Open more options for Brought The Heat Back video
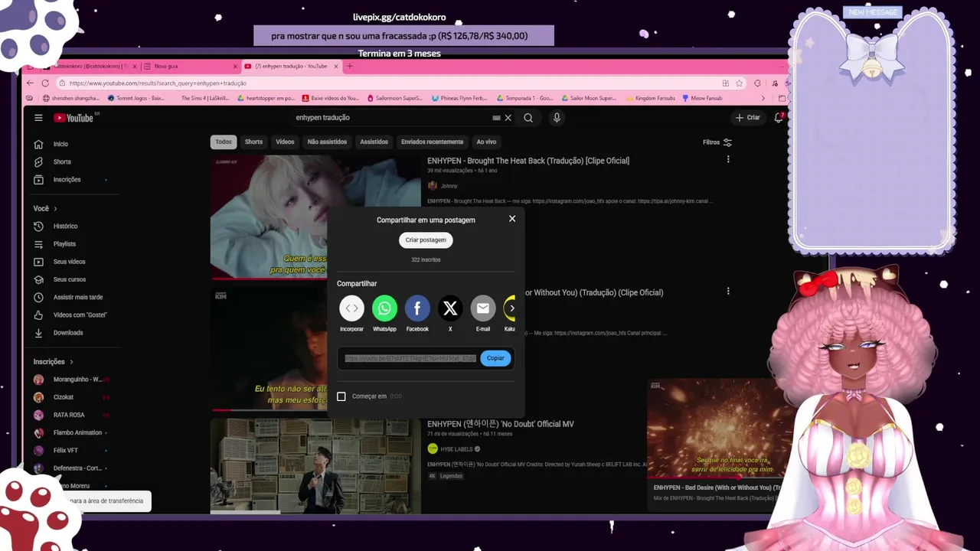Screen dimensions: 980x551 pyautogui.click(x=728, y=159)
